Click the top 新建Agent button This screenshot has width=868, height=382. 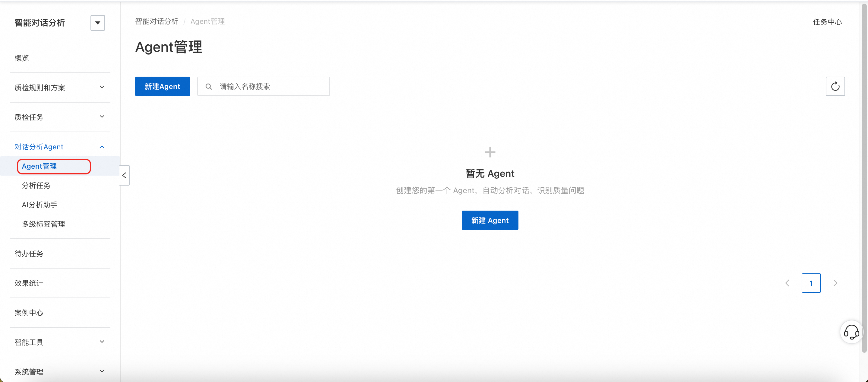(163, 86)
